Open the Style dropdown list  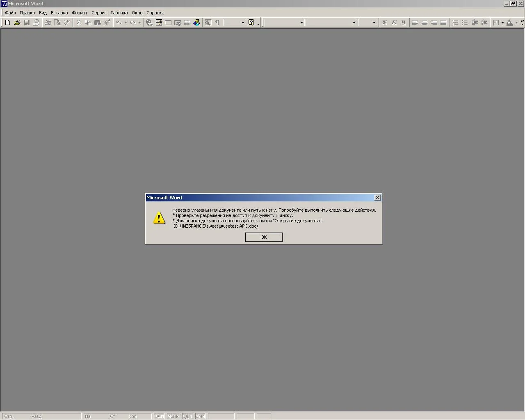tap(301, 23)
